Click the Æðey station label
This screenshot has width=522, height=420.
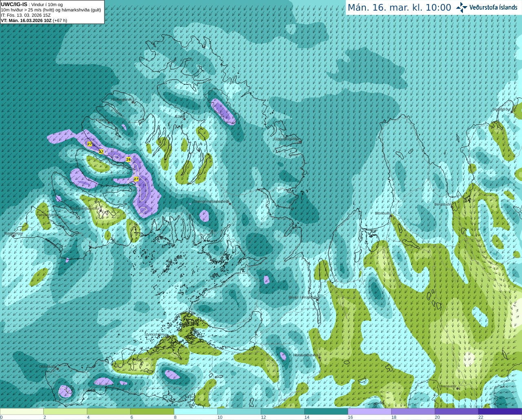(x=179, y=117)
